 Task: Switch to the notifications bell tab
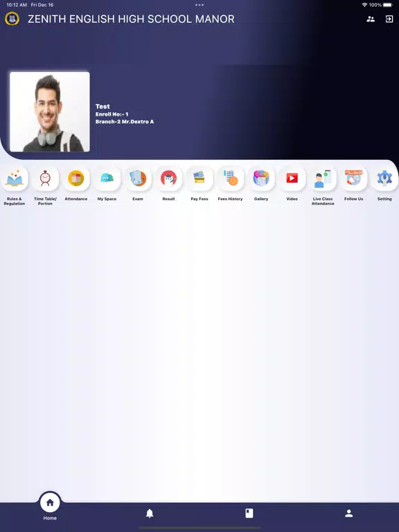point(150,513)
